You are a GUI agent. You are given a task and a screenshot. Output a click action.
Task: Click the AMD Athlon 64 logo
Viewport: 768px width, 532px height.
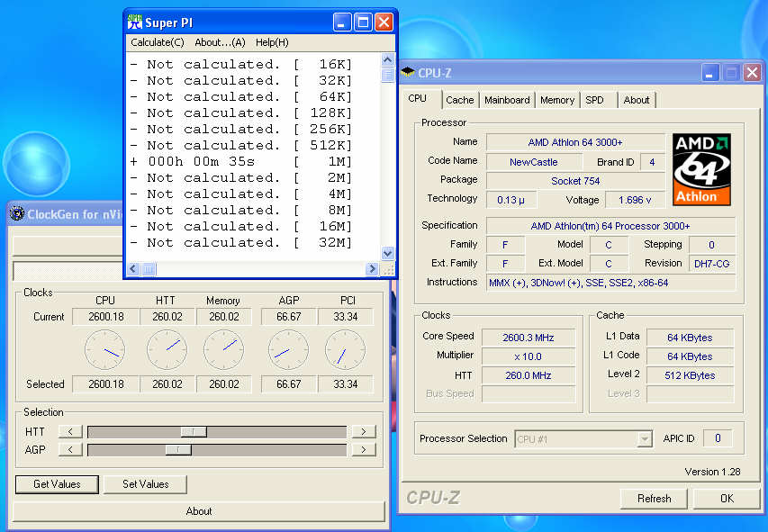[701, 170]
